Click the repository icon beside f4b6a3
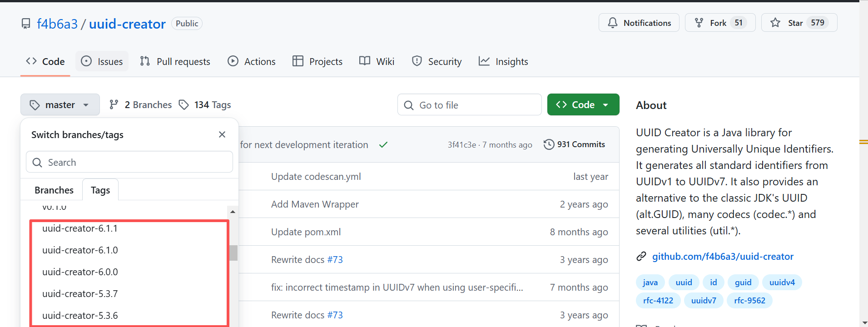Image resolution: width=868 pixels, height=327 pixels. tap(26, 24)
